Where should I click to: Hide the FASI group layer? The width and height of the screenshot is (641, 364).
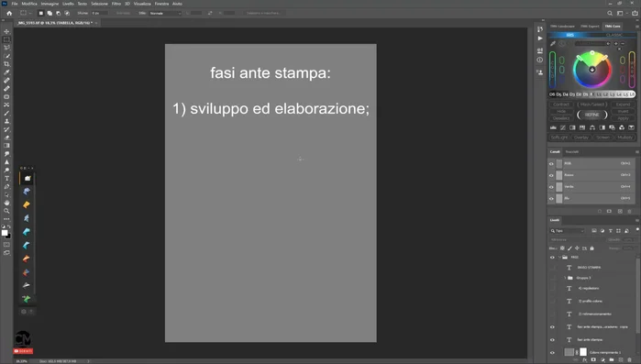point(552,258)
